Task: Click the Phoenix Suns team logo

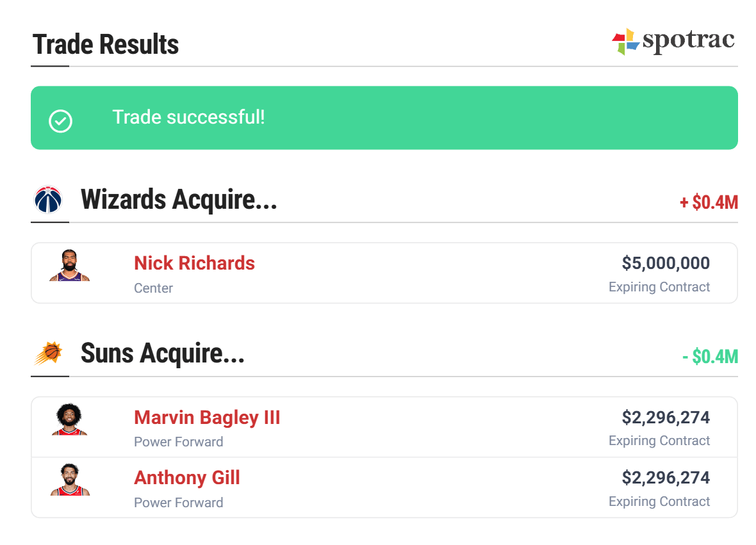Action: 47,354
